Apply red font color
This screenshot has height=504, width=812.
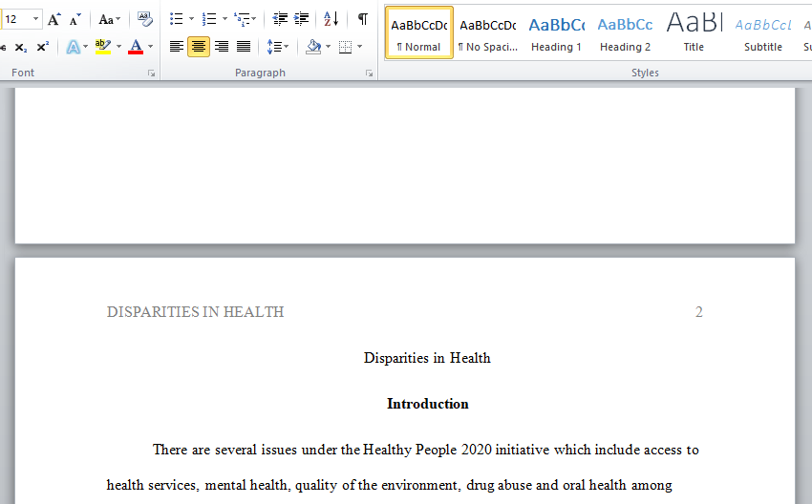tap(136, 47)
